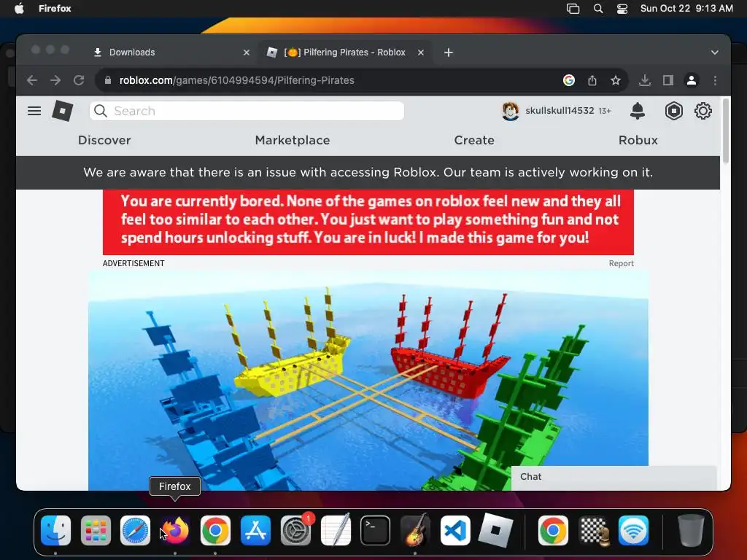Open the Discover section
This screenshot has height=560, width=747.
pos(104,140)
